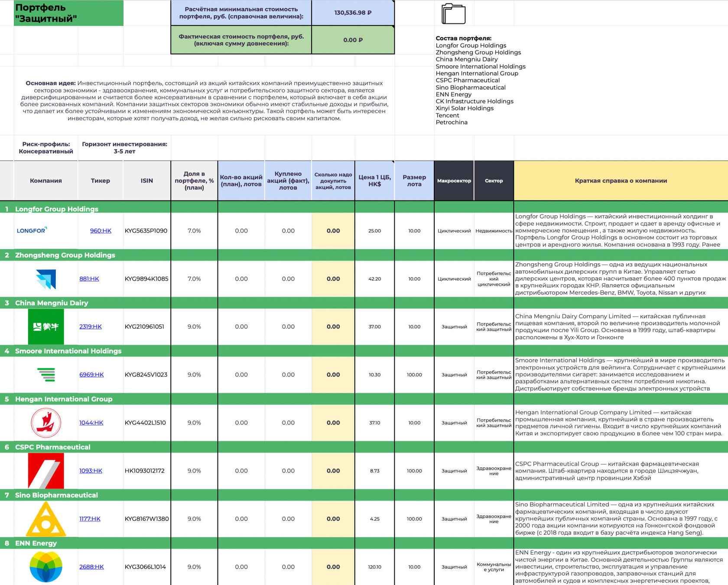Viewport: 728px width, 585px height.
Task: Select the CSPC lot size cell 100.00
Action: (x=414, y=471)
